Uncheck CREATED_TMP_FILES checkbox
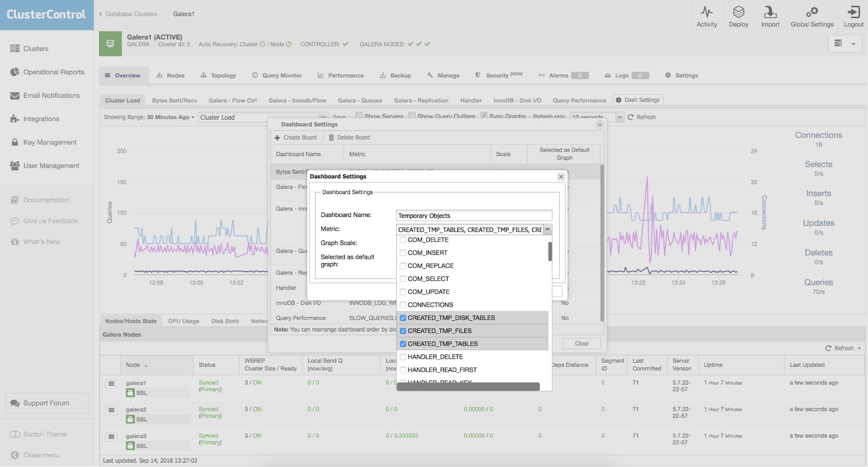The height and width of the screenshot is (467, 868). pos(403,331)
